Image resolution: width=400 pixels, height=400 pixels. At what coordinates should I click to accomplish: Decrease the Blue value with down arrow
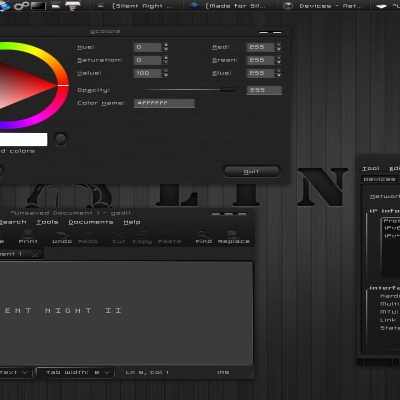pos(279,75)
